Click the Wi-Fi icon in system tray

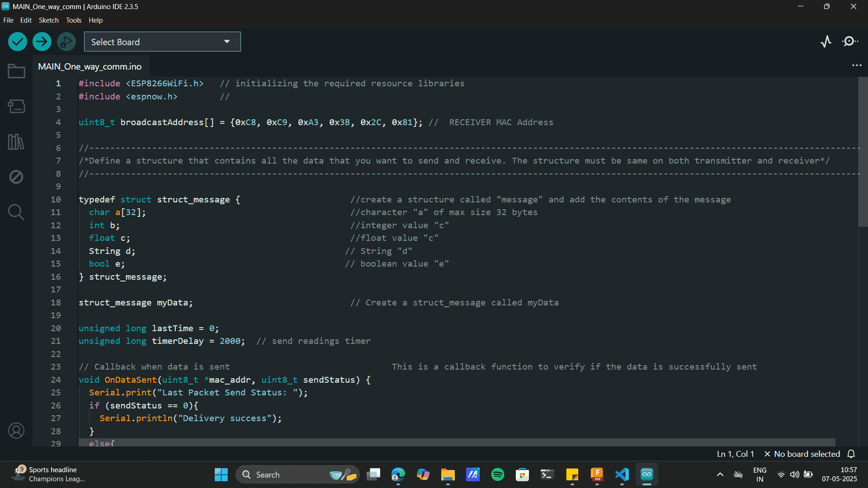[781, 474]
